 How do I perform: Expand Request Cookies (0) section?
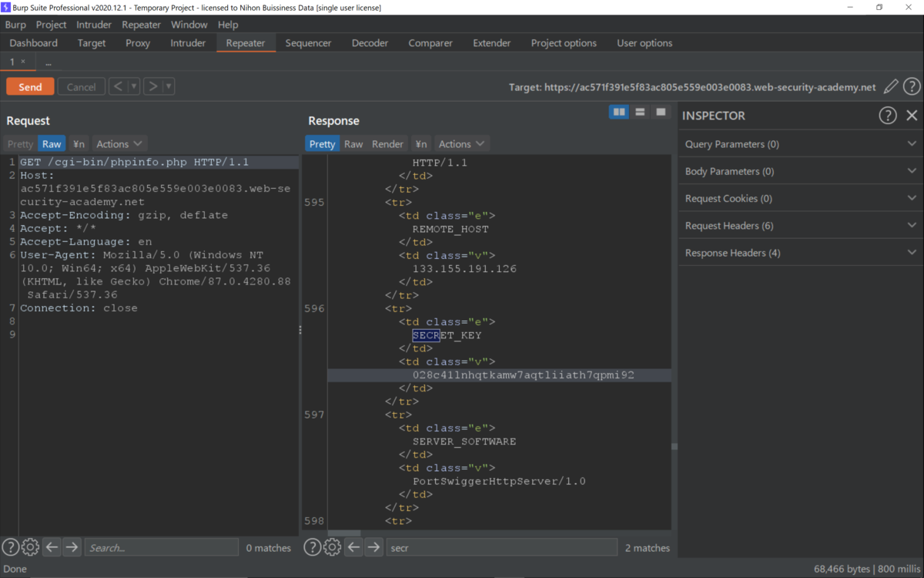(x=801, y=198)
